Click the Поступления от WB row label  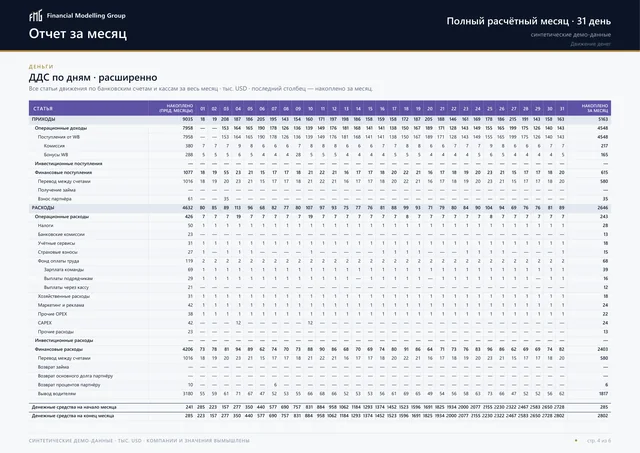click(x=59, y=137)
